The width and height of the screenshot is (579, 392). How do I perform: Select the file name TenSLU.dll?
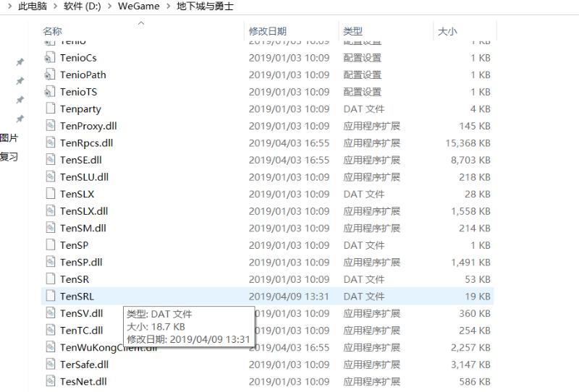tap(84, 176)
